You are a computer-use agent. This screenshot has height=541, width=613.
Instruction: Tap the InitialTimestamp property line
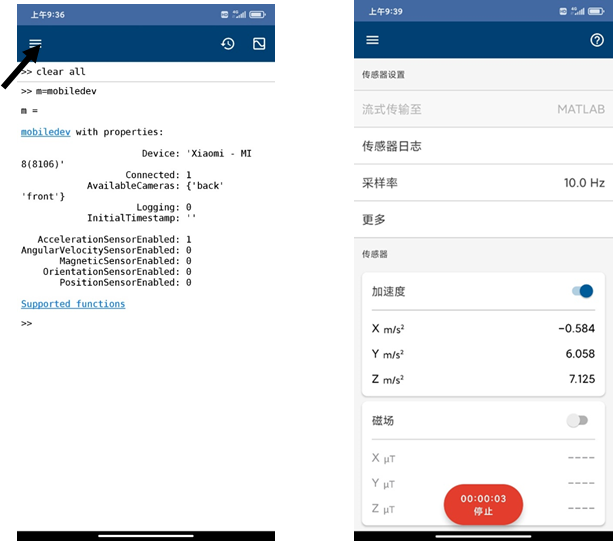pos(142,218)
